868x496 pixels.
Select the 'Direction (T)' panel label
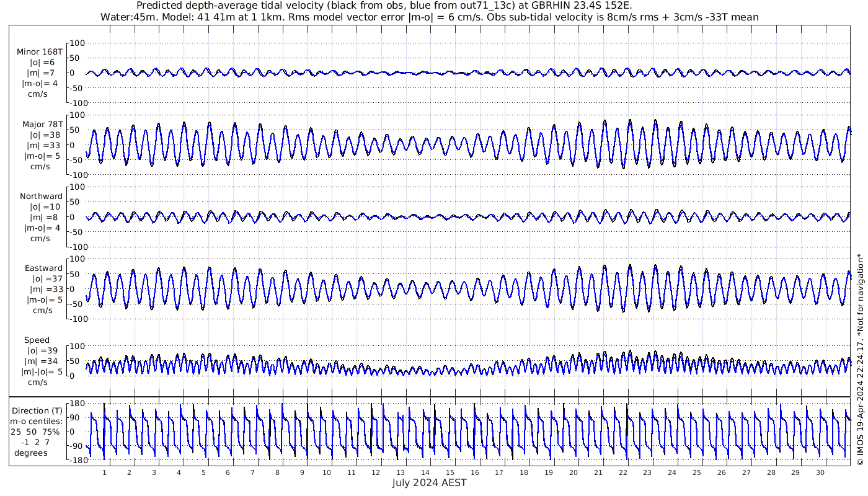pyautogui.click(x=37, y=410)
